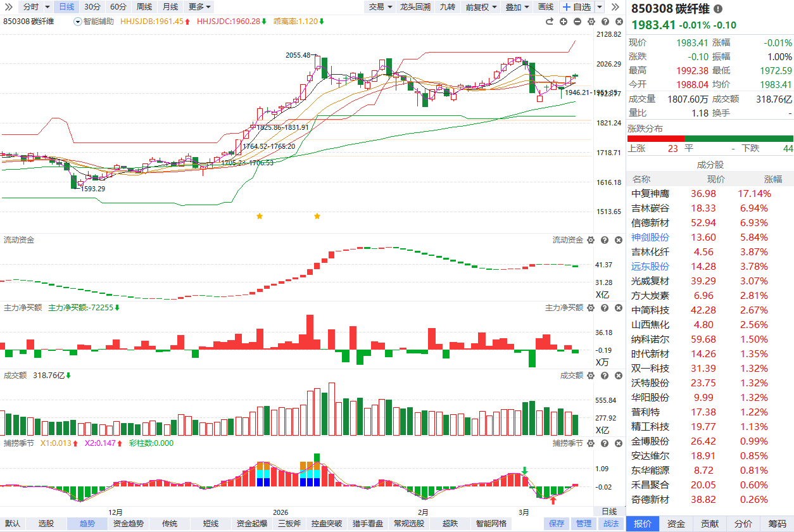Viewport: 794px width, 532px height.
Task: Open the 前复权 adjustment dropdown
Action: 481,7
